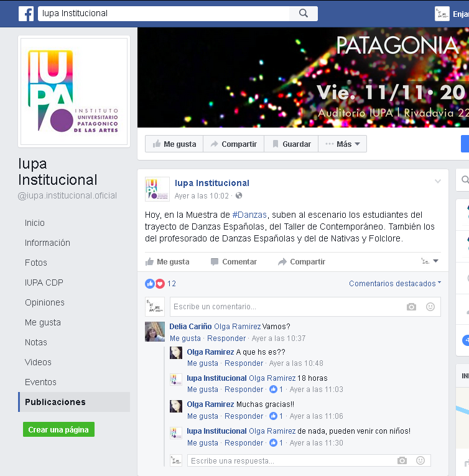Open Olga Ramirez name on 'A que hs es' reply
Screen dimensions: 469x476
coord(210,352)
